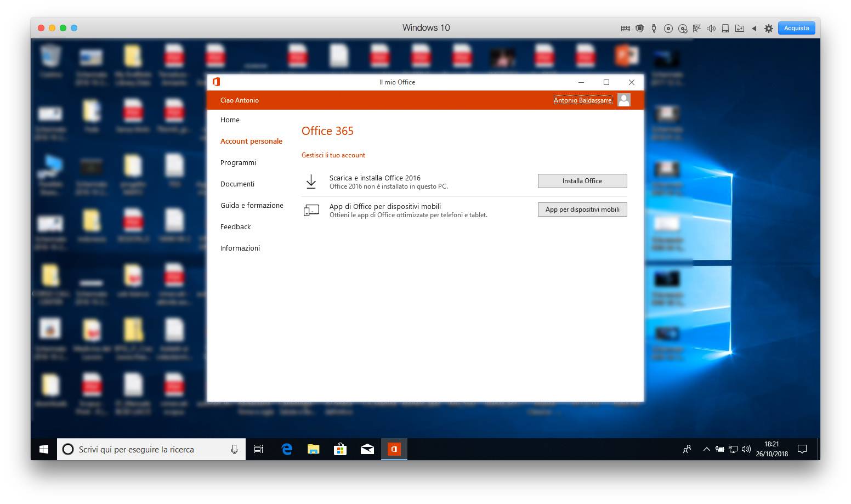Click the CPU chip icon in Parallels toolbar
This screenshot has height=504, width=851.
pyautogui.click(x=639, y=29)
